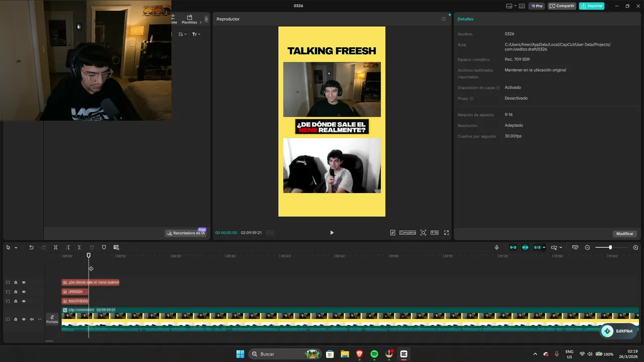Toggle main track magnet
Screen dimensions: 644x362
pyautogui.click(x=513, y=247)
